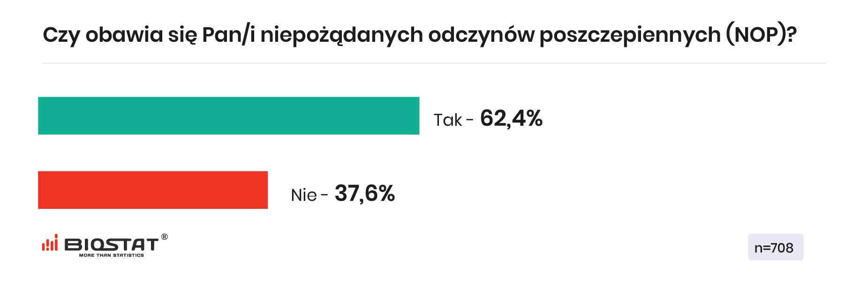Select the 62,4% value
The image size is (868, 283).
coord(511,118)
